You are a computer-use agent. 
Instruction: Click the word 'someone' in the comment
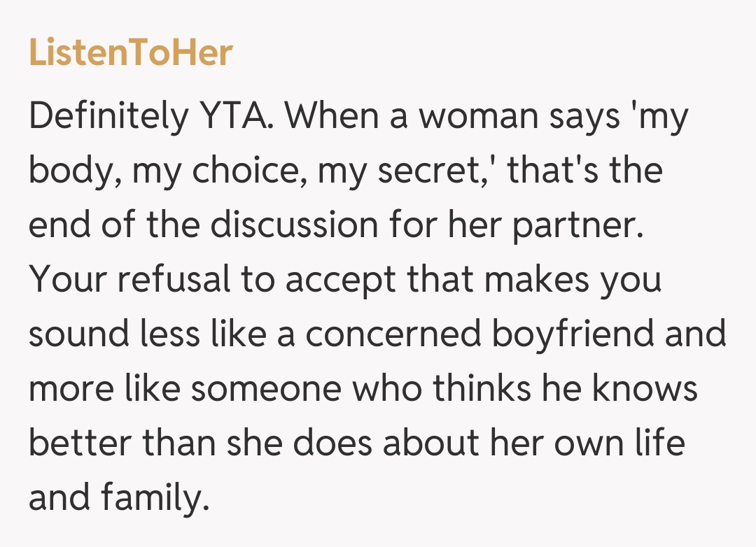coord(265,390)
